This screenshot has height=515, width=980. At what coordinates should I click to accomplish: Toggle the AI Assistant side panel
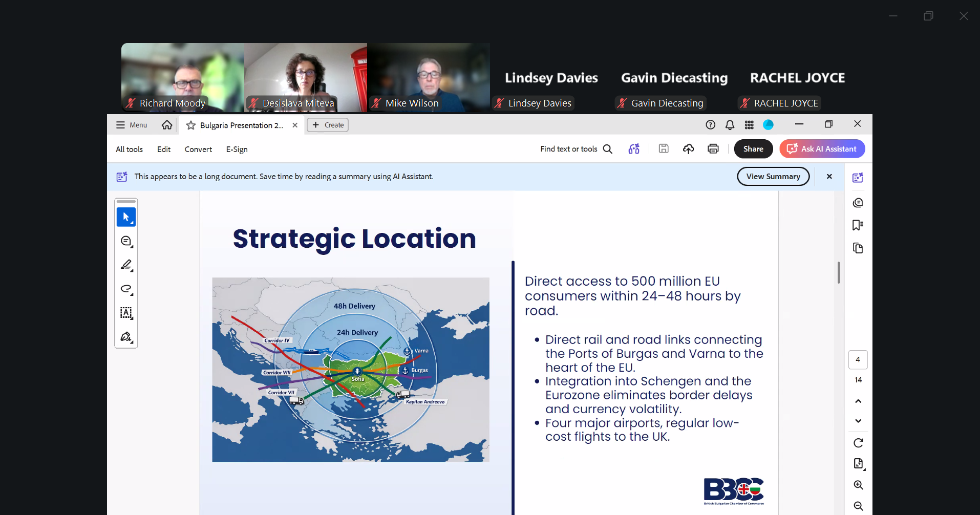pos(858,177)
